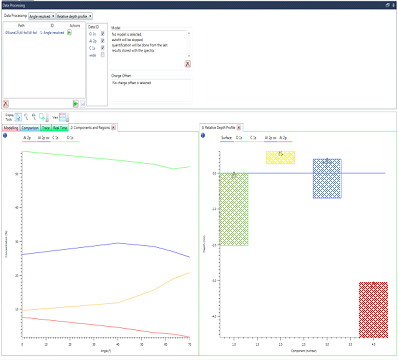Click the O 1s legend entry in depth plot

click(x=241, y=139)
